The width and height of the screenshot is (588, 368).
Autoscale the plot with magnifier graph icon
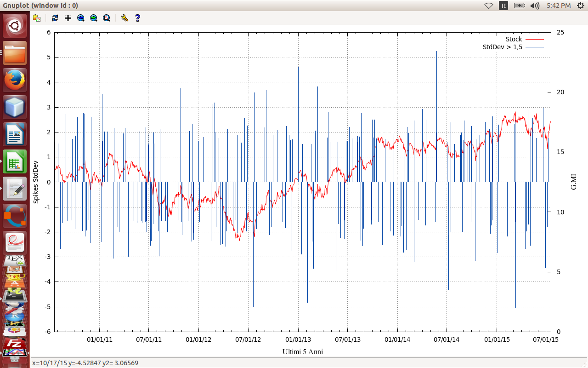tap(107, 18)
